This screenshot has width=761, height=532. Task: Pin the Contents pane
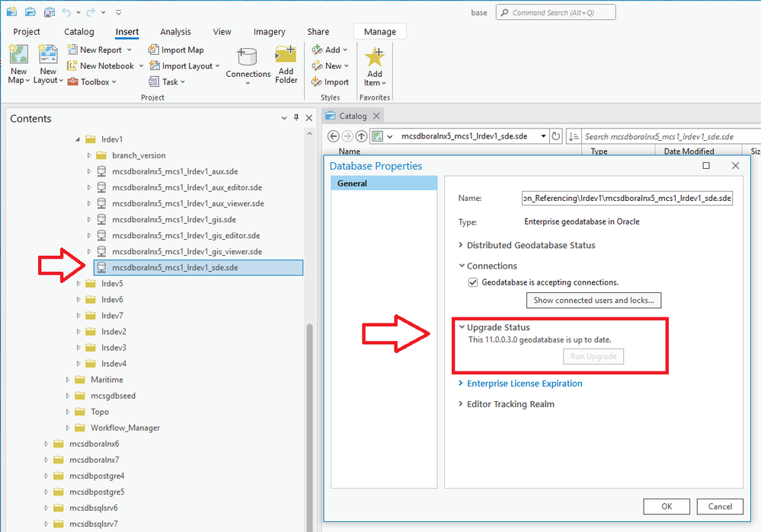[x=296, y=117]
